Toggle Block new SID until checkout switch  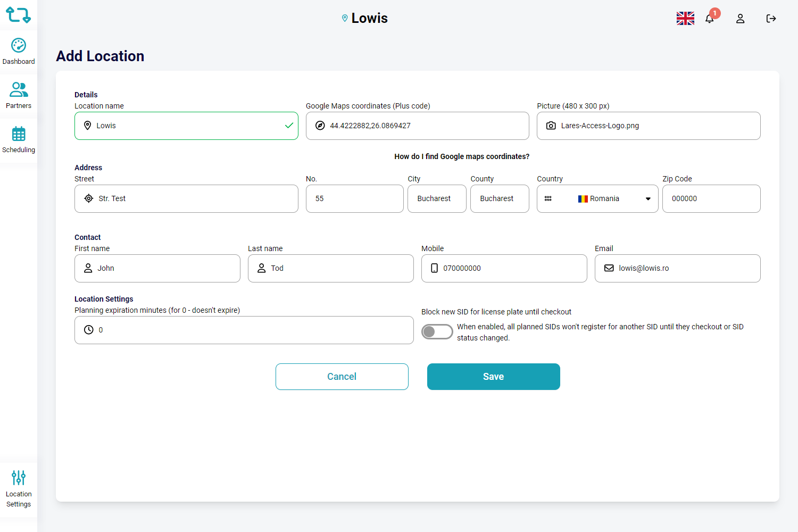pyautogui.click(x=437, y=331)
